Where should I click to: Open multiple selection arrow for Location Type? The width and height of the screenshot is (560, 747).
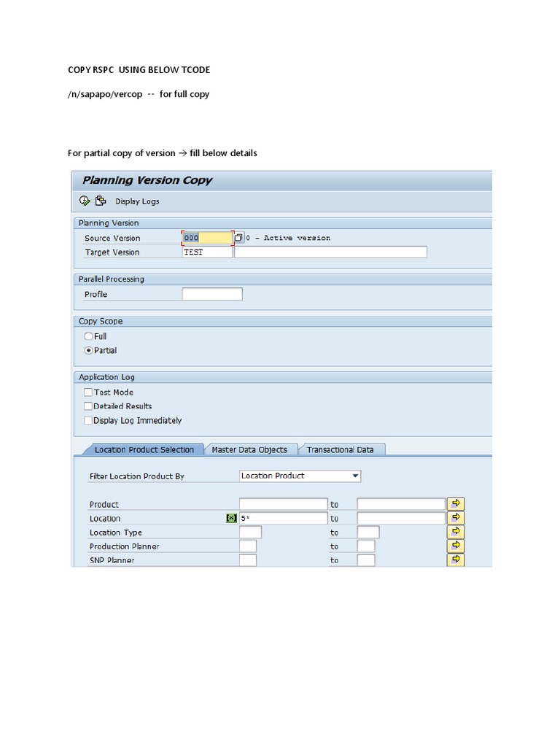456,532
